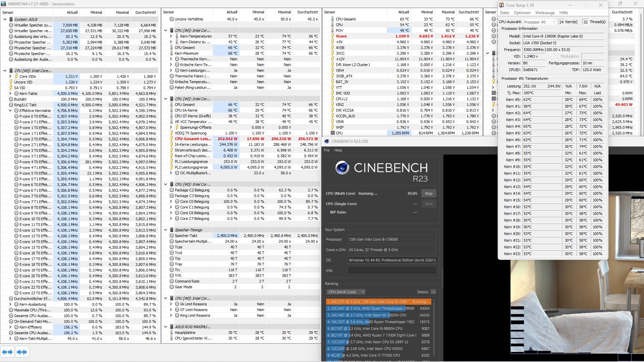Click the Info input field in Cinebench
The image size is (644, 362).
pos(392,270)
